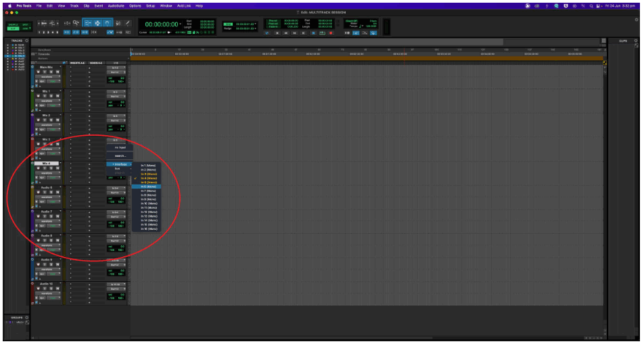The width and height of the screenshot is (644, 344).
Task: Open Main Mix output path selector
Action: point(116,72)
